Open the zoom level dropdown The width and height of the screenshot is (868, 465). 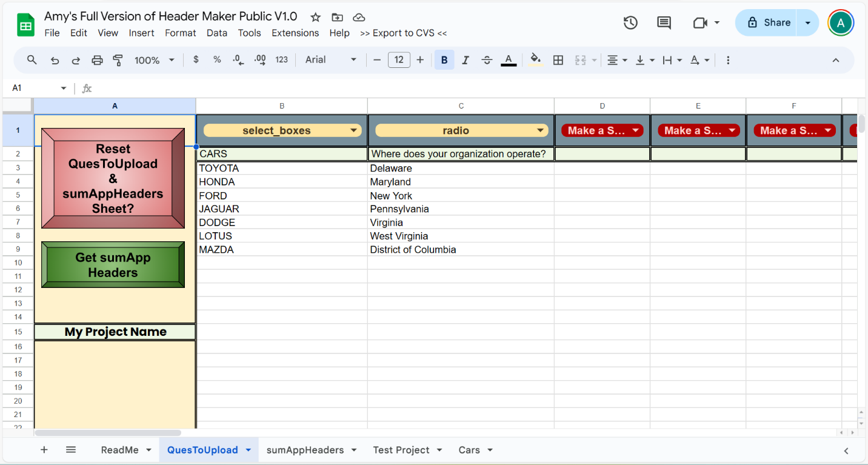155,60
